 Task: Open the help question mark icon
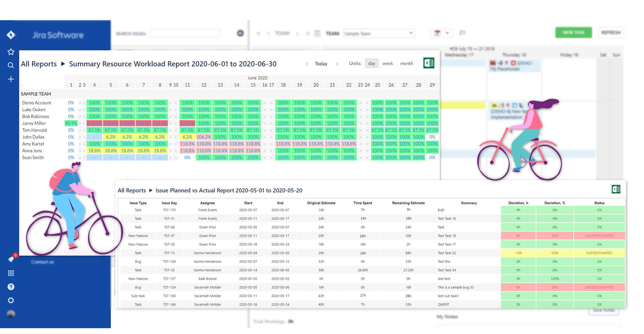pyautogui.click(x=11, y=287)
